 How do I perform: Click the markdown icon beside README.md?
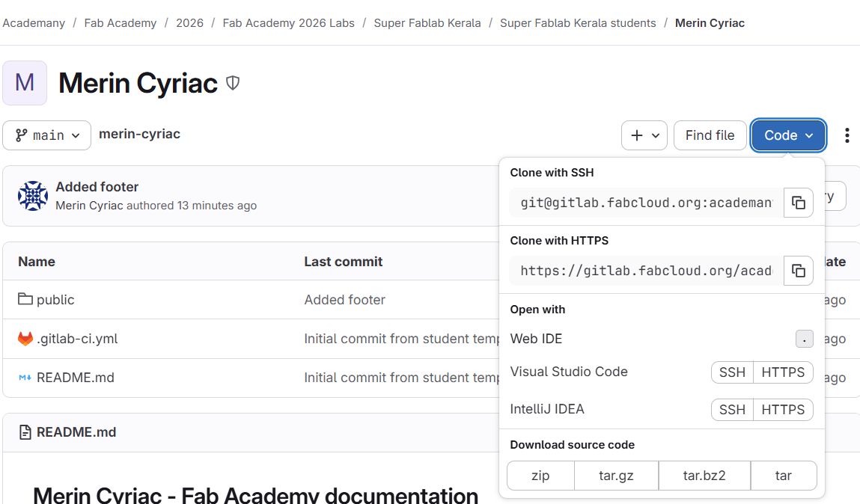25,378
